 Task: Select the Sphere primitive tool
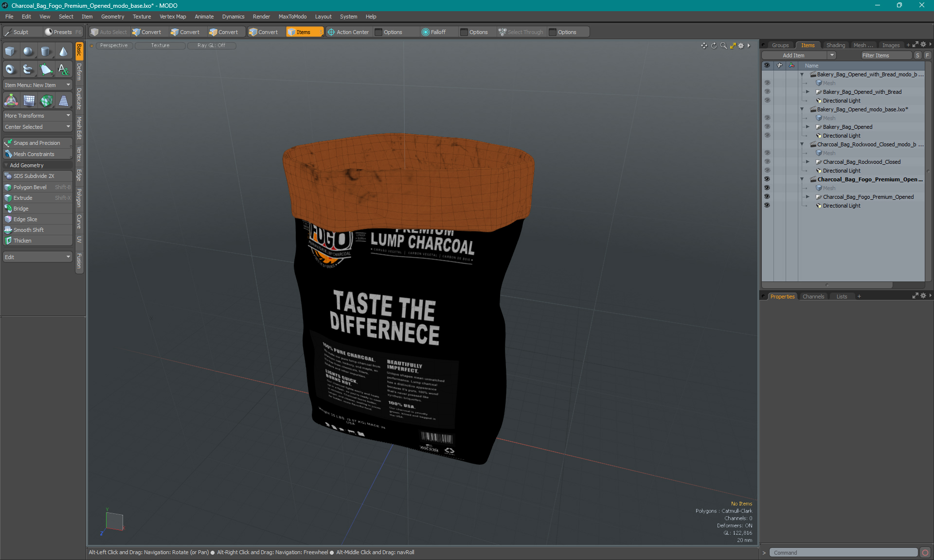click(x=28, y=51)
